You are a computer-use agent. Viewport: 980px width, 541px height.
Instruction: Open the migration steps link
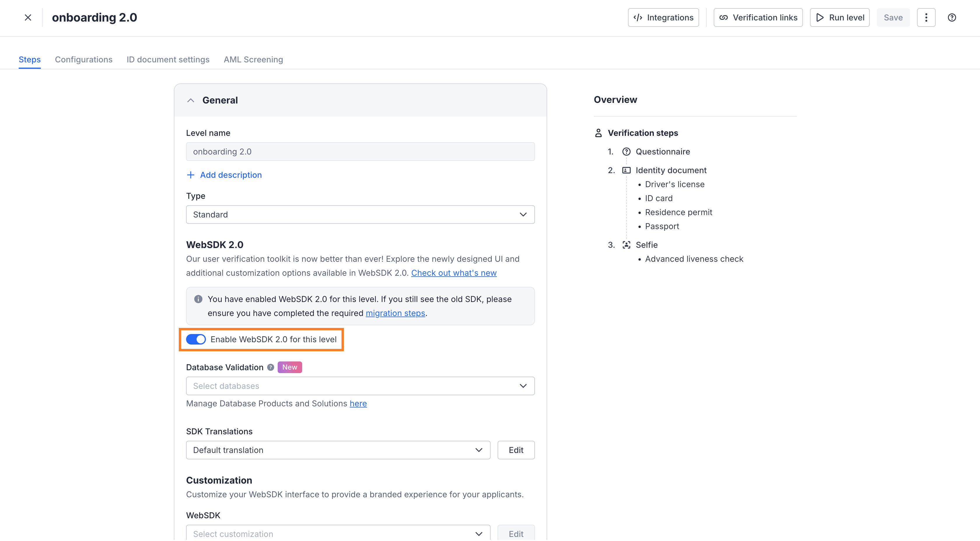pyautogui.click(x=395, y=313)
